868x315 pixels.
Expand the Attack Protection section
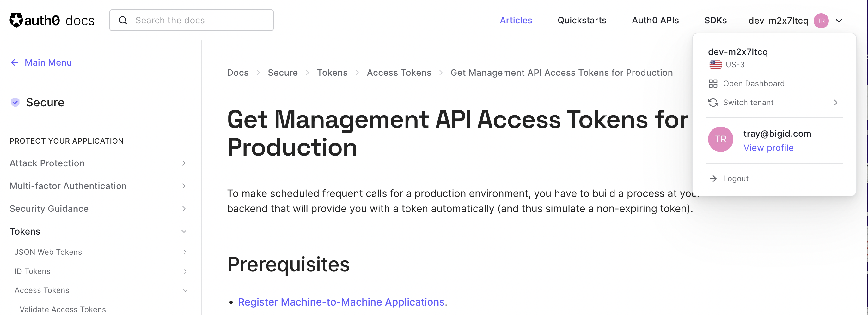point(184,163)
